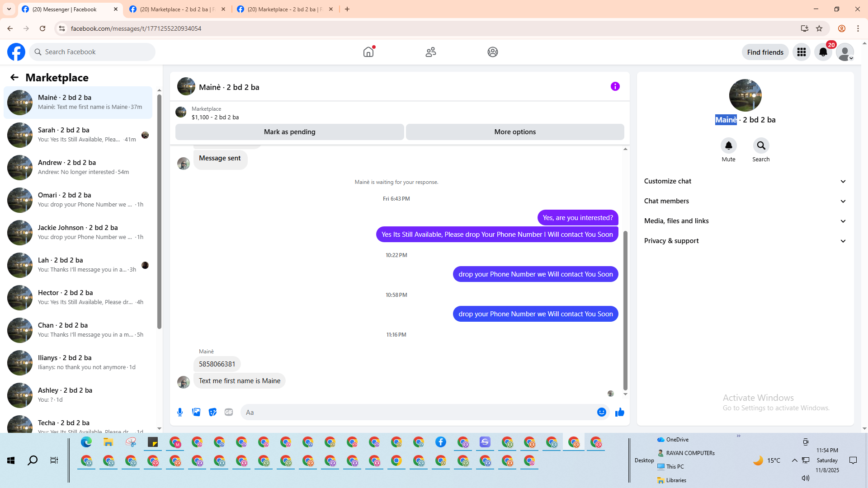
Task: Click Mark as pending button
Action: (289, 132)
